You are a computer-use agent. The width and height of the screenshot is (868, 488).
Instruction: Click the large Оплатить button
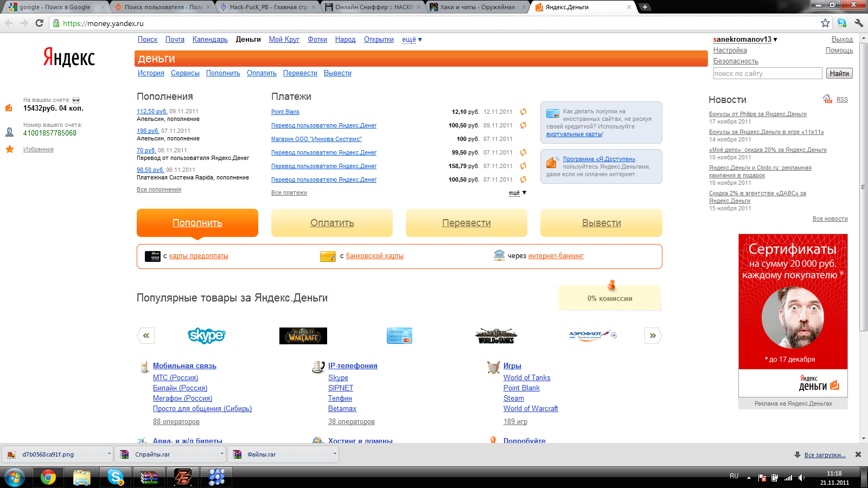(332, 223)
